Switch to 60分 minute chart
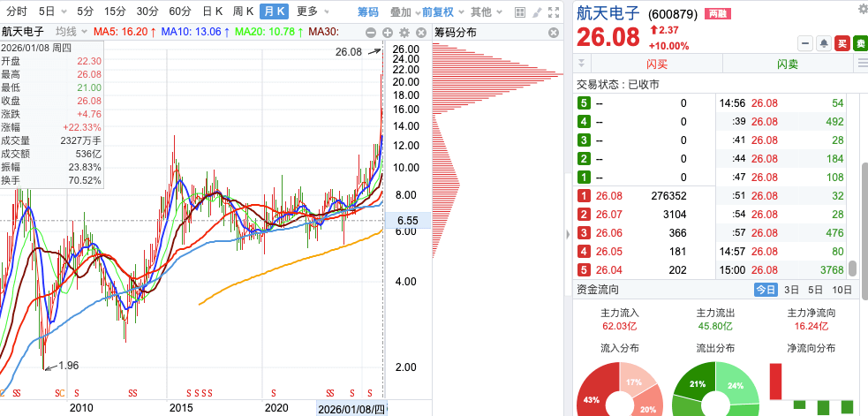Screen dimensions: 868x416 coord(180,11)
